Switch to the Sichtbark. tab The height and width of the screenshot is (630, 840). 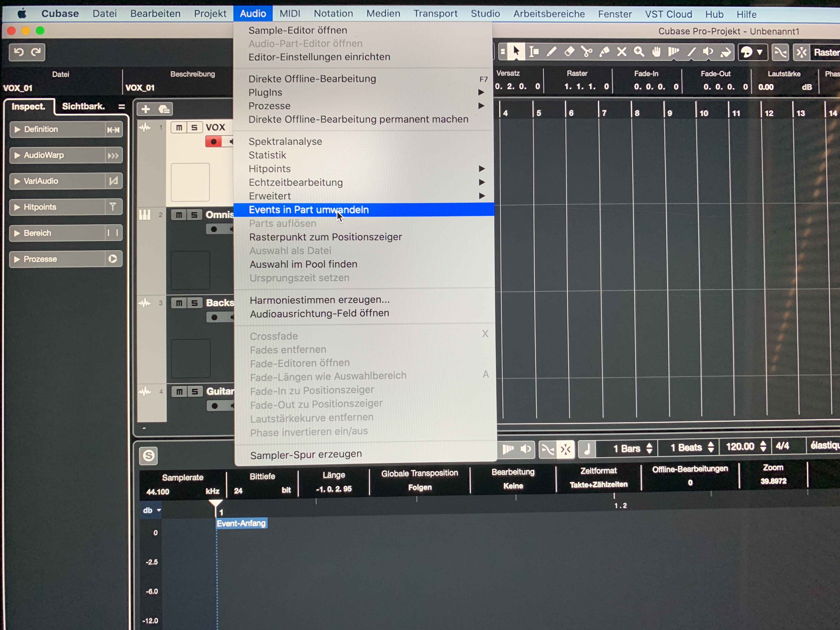[x=83, y=106]
